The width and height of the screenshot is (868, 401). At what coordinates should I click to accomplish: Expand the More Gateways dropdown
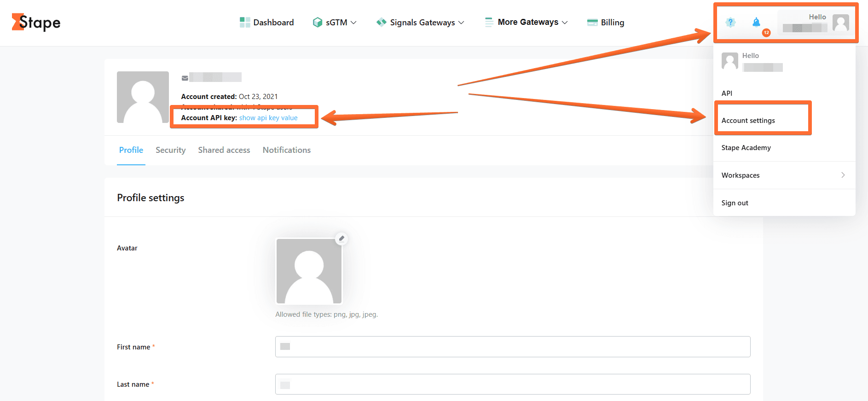pos(565,22)
